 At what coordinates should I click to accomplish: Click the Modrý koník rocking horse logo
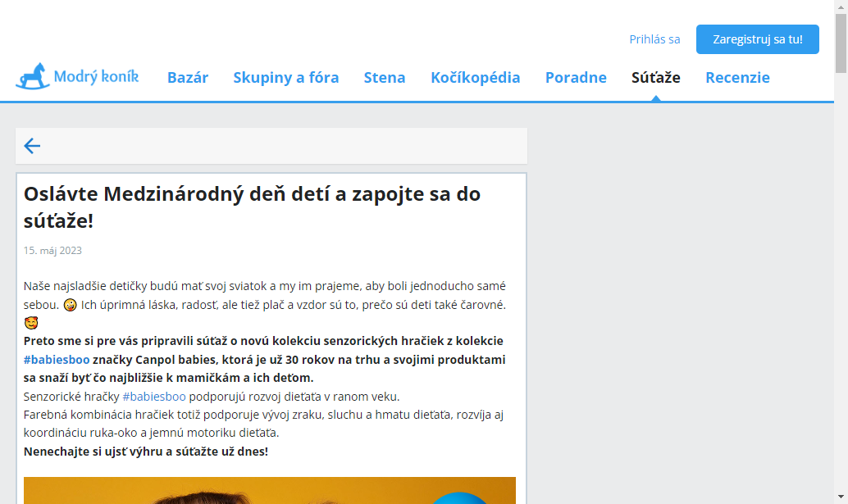[77, 77]
